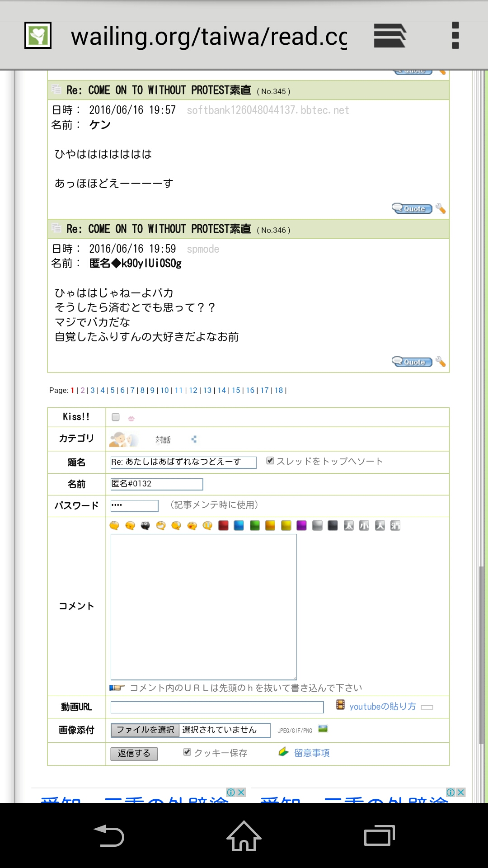Click Quote button on post No.345

(x=412, y=208)
